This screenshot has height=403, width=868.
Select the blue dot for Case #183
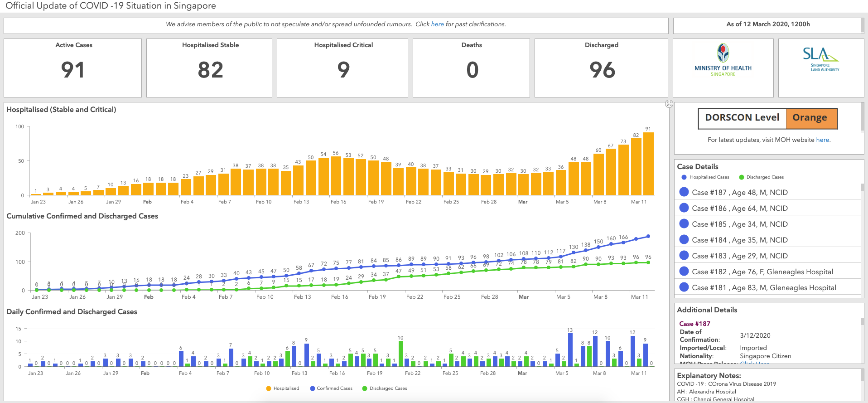(684, 255)
